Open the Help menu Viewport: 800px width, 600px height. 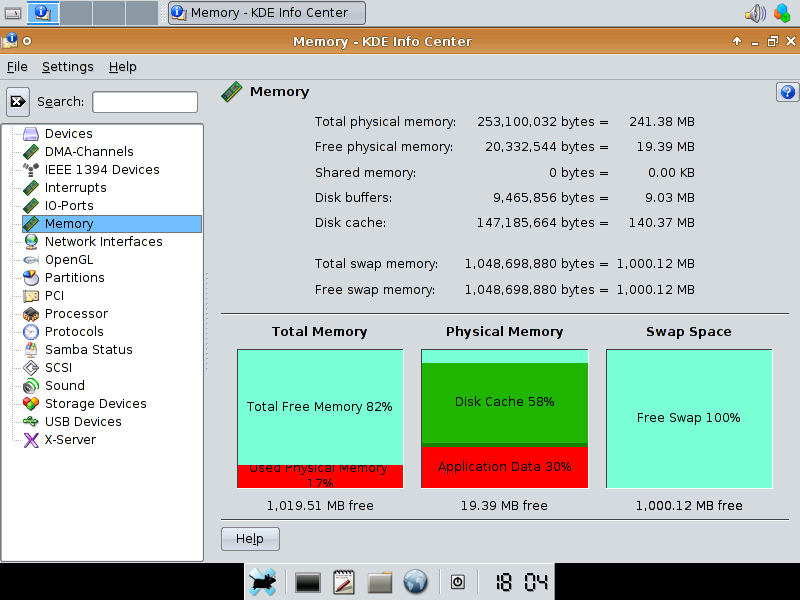(x=122, y=67)
